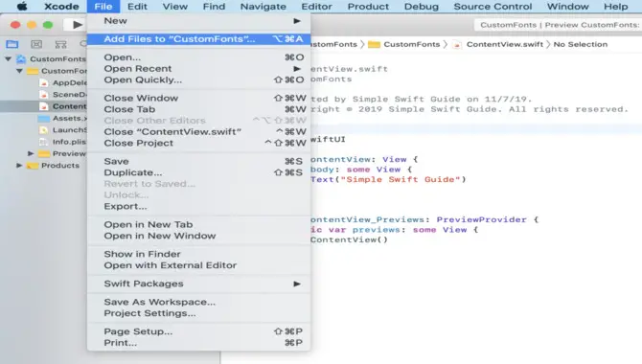Open the Navigate menu
The image size is (642, 364).
[264, 7]
